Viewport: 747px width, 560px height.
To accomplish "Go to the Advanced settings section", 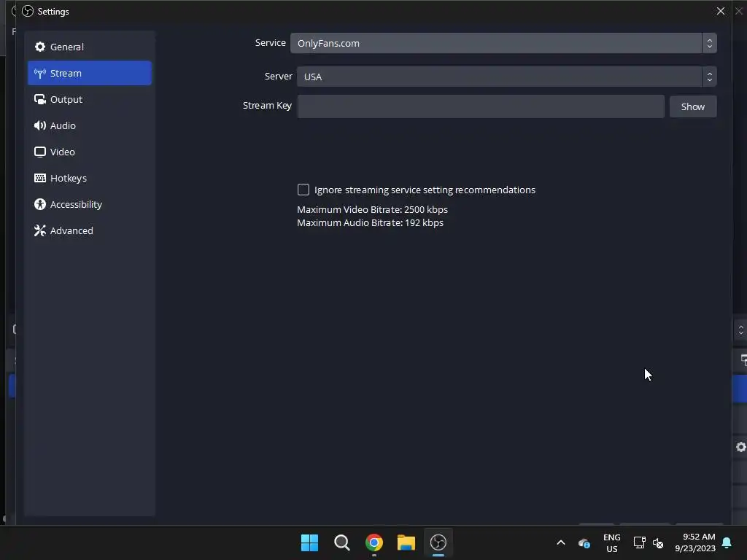I will click(90, 230).
